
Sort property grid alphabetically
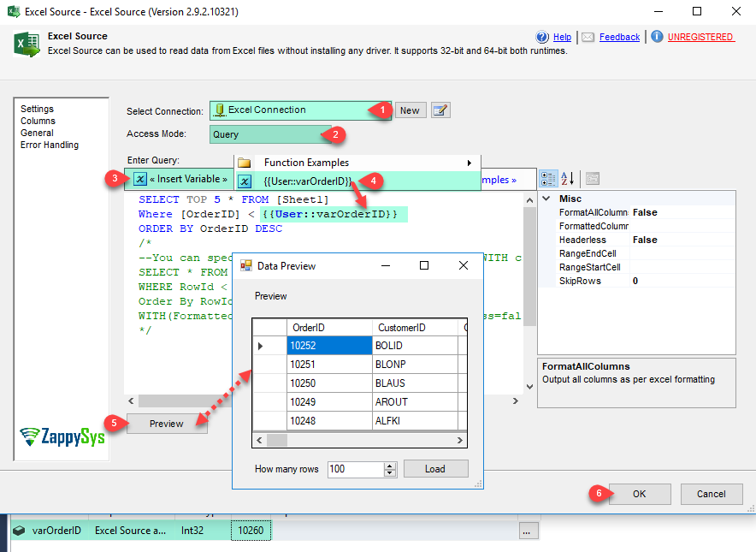568,179
